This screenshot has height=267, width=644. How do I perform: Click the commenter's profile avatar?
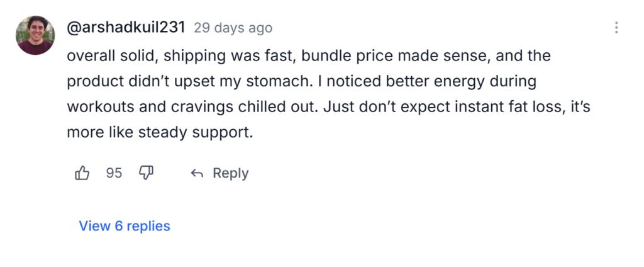pyautogui.click(x=35, y=35)
